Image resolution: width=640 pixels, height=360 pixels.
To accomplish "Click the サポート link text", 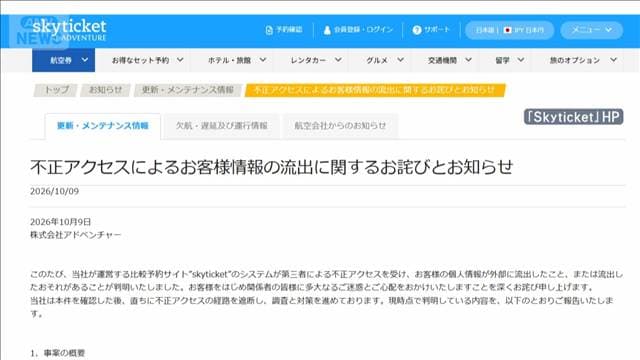I will click(437, 30).
